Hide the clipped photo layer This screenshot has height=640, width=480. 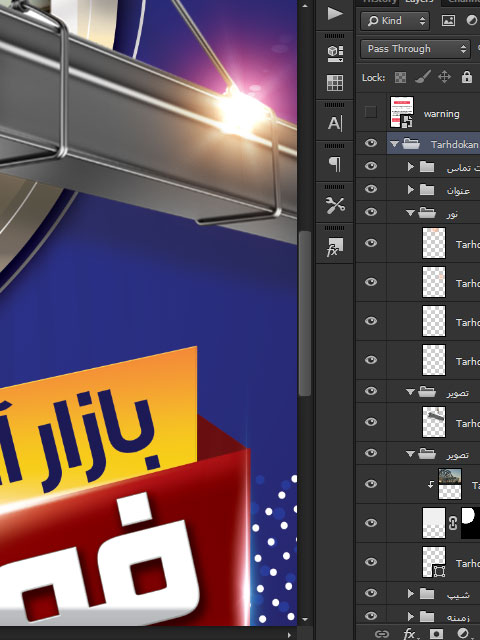(x=371, y=484)
